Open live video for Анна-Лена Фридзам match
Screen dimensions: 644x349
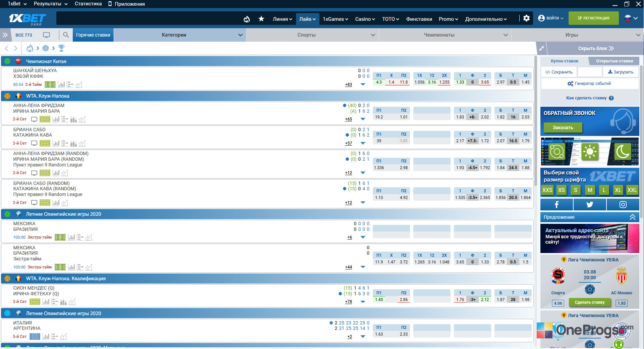(x=34, y=119)
